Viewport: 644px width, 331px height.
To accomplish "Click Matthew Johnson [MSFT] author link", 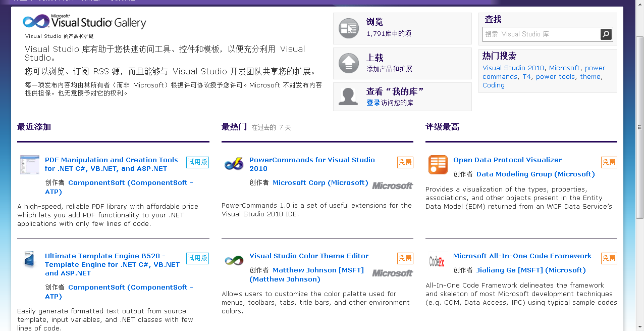I will [306, 274].
